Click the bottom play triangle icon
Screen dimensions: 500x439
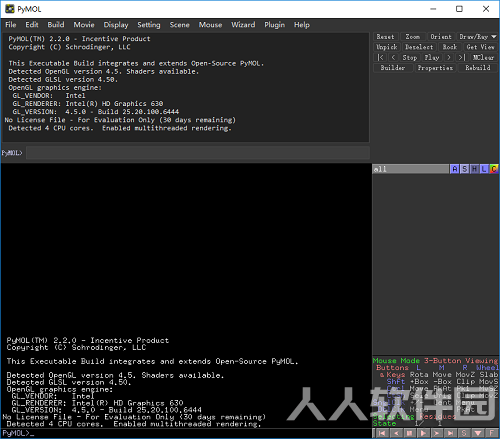click(x=423, y=433)
